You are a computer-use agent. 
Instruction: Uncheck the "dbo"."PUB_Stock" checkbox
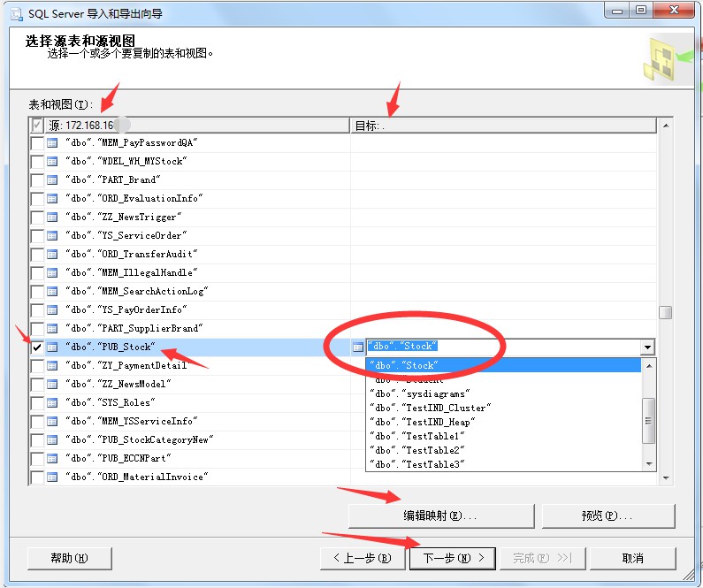(37, 347)
